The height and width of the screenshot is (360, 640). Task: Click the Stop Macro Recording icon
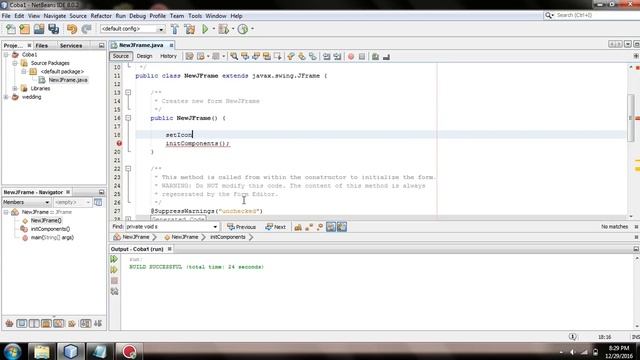coord(362,56)
